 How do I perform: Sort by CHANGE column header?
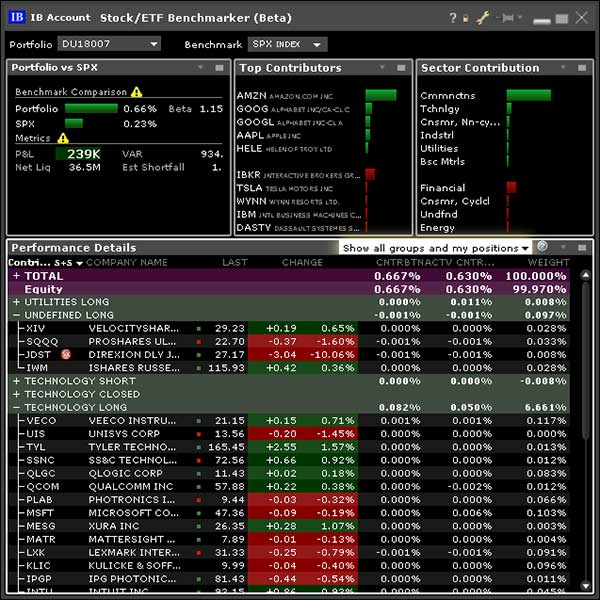coord(302,262)
